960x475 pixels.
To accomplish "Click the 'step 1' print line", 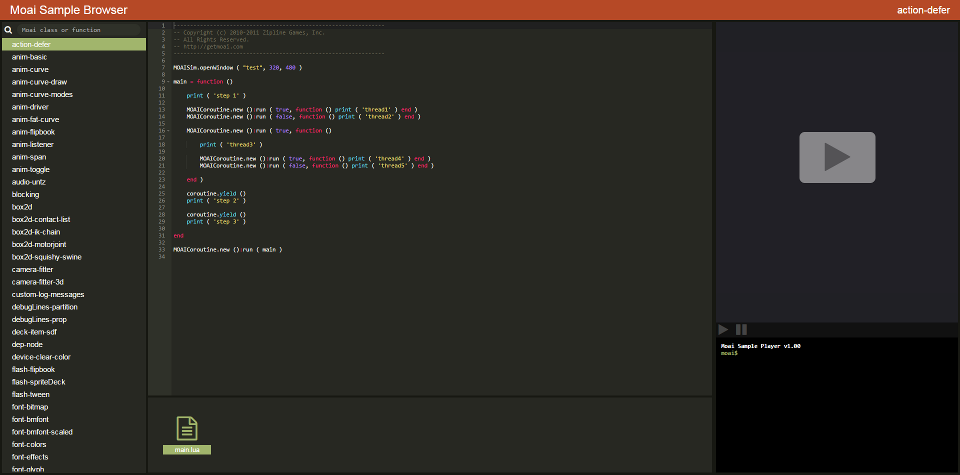I will point(216,95).
